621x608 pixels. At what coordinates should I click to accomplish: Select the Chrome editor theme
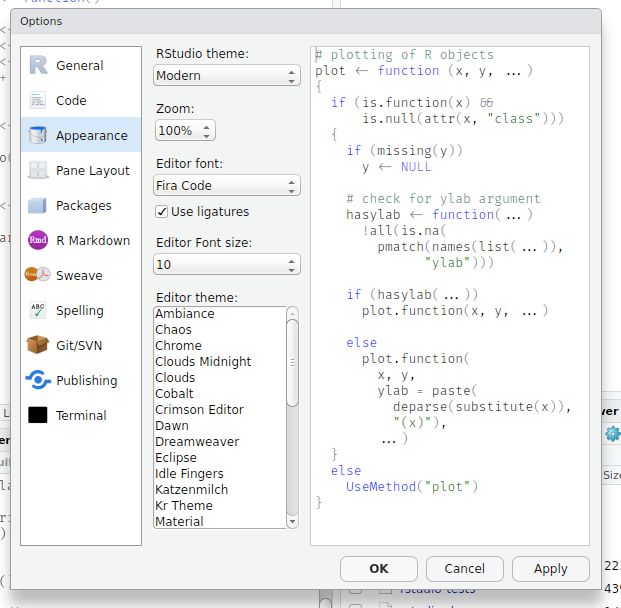pyautogui.click(x=220, y=345)
